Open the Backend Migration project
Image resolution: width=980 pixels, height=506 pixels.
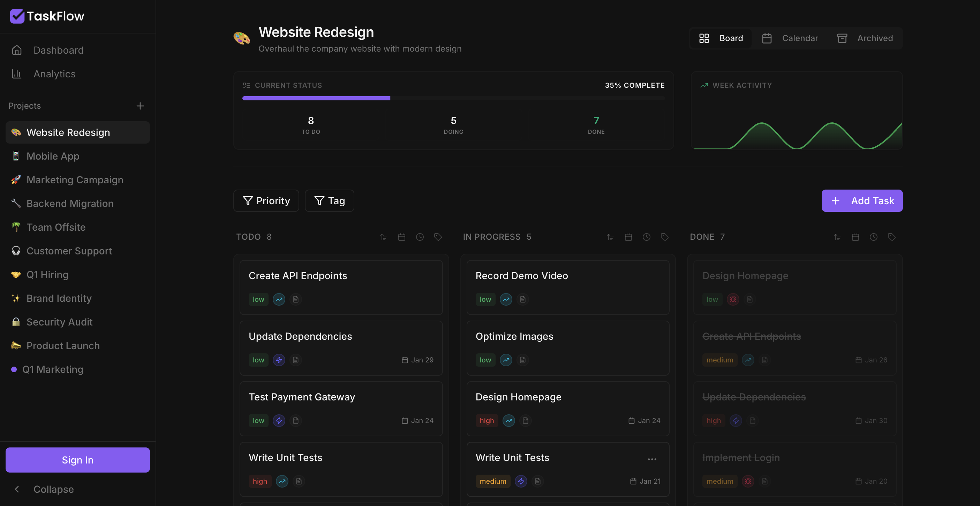(x=78, y=204)
